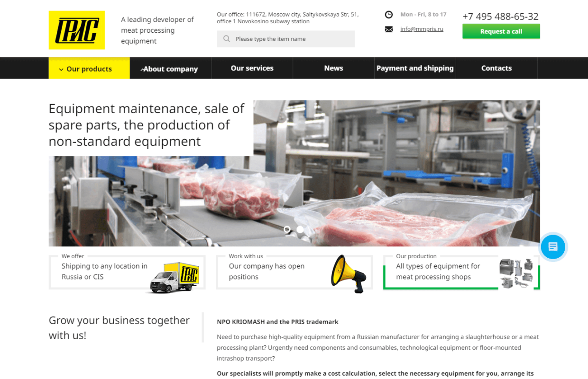Click the item name search field
Viewport: 588px width, 379px height.
[285, 39]
